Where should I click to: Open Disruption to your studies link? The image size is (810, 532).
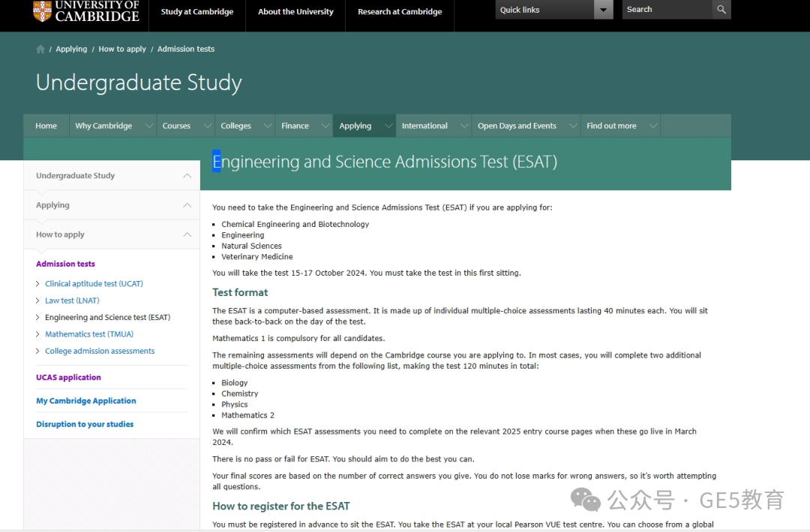point(85,424)
